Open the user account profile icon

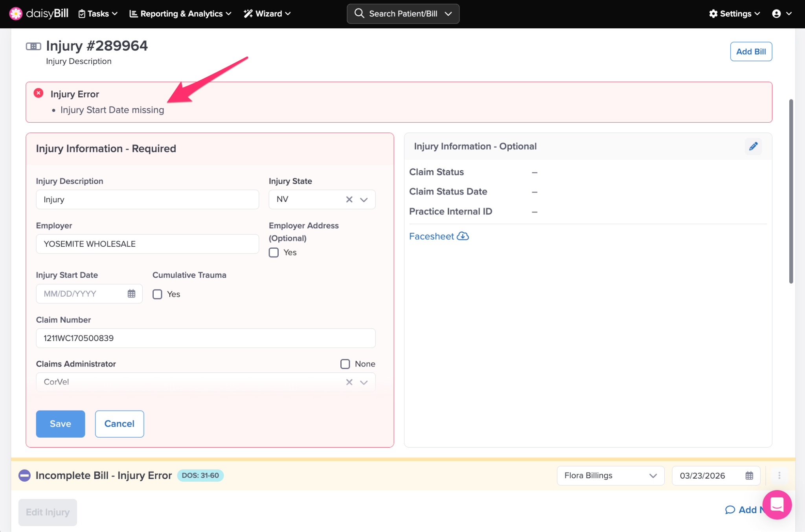coord(776,14)
